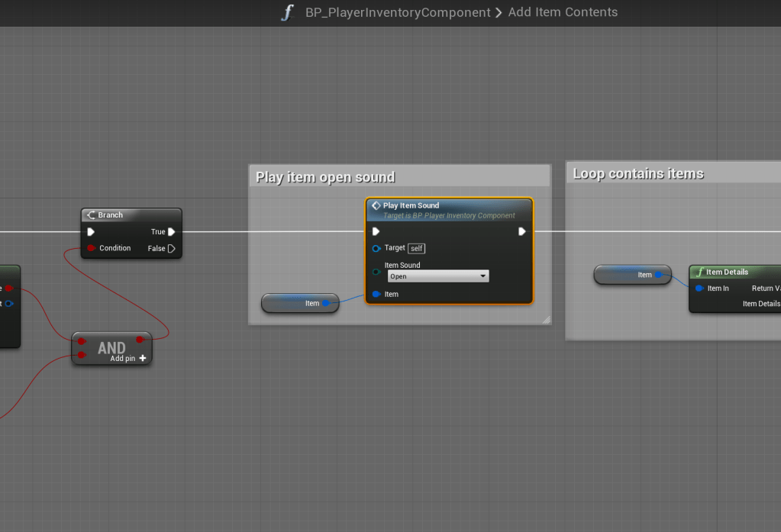Click the Add pin plus on AND node

(x=143, y=358)
